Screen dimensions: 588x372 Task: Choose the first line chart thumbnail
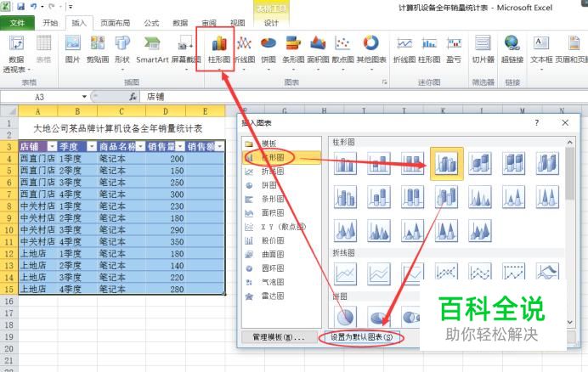click(345, 273)
